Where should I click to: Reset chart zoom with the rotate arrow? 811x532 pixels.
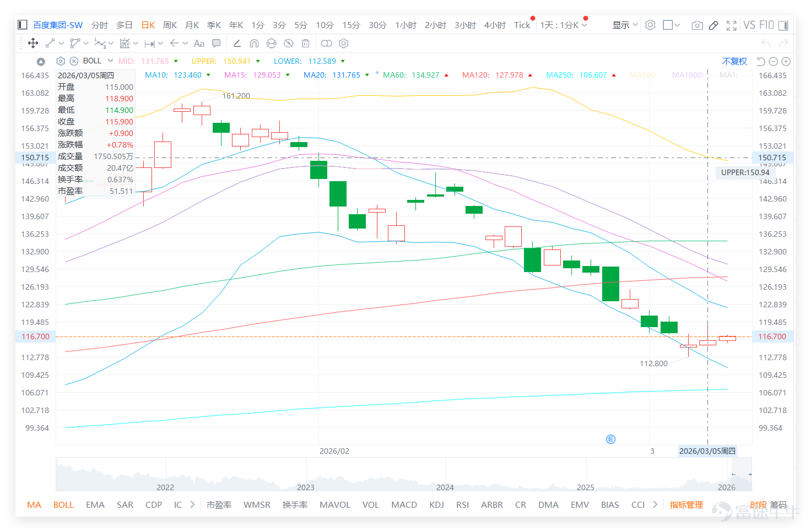coord(761,62)
